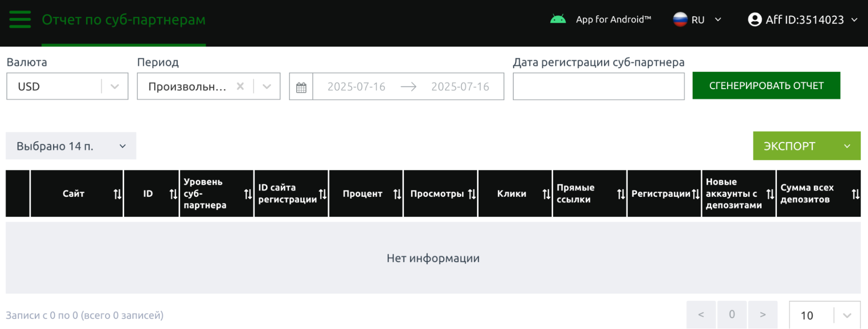Clear the period selection with X
The image size is (868, 329).
coord(240,86)
